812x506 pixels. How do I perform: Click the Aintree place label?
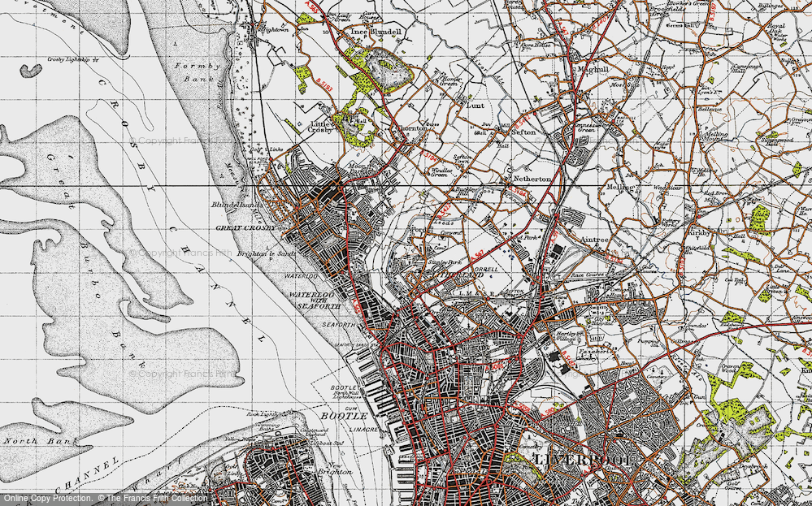pyautogui.click(x=594, y=240)
